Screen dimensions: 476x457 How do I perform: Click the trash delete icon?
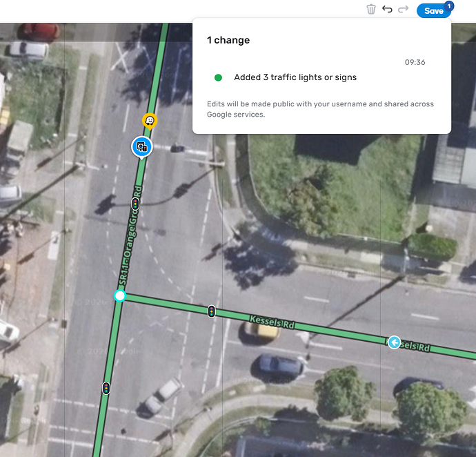[371, 9]
